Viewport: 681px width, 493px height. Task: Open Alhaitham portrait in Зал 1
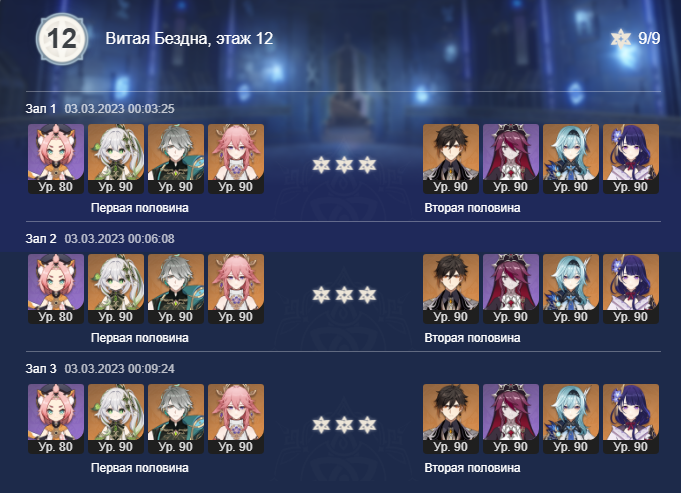coord(176,159)
